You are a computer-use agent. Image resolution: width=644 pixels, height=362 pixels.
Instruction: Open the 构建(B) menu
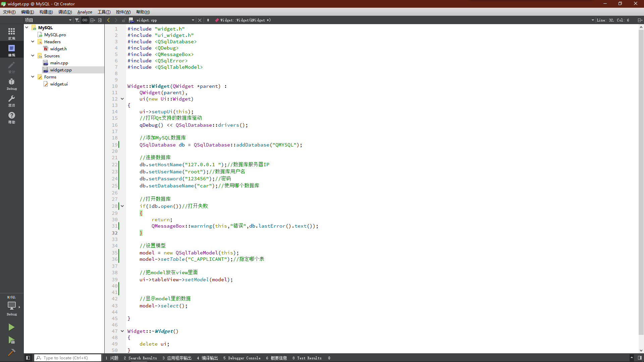(46, 12)
